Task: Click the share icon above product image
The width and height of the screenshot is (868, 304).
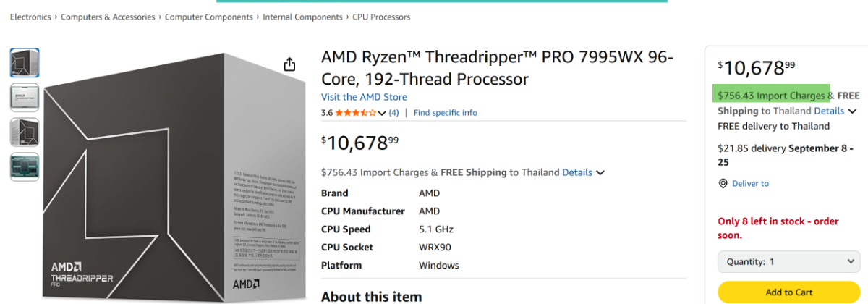Action: point(289,65)
